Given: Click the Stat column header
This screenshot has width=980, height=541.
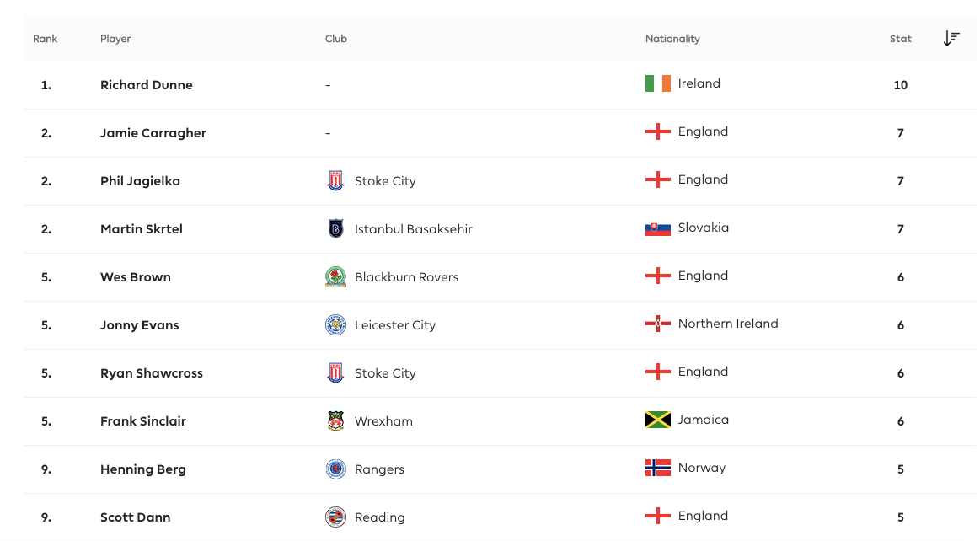Looking at the screenshot, I should pyautogui.click(x=900, y=39).
